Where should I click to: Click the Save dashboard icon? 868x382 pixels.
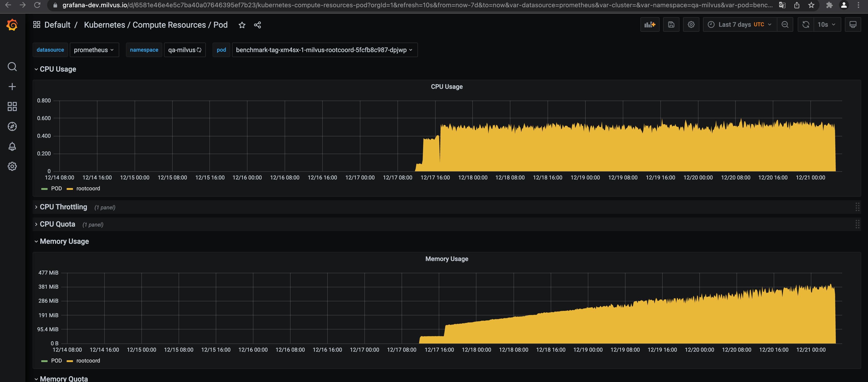pos(671,24)
